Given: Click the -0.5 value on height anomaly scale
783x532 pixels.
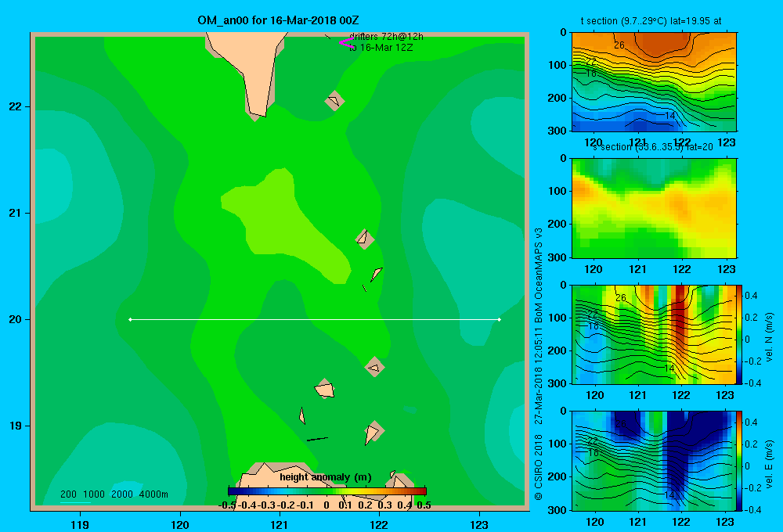Looking at the screenshot, I should pos(228,505).
